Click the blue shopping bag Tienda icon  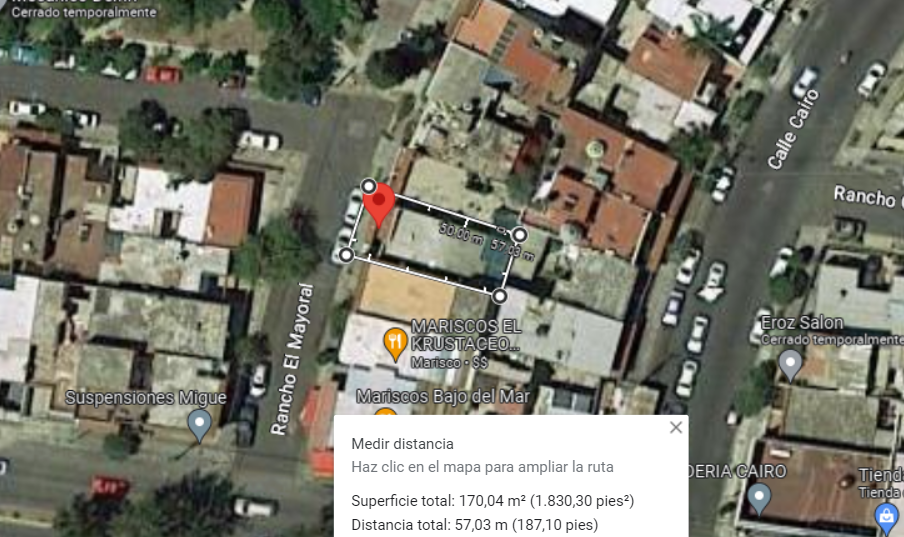(887, 518)
